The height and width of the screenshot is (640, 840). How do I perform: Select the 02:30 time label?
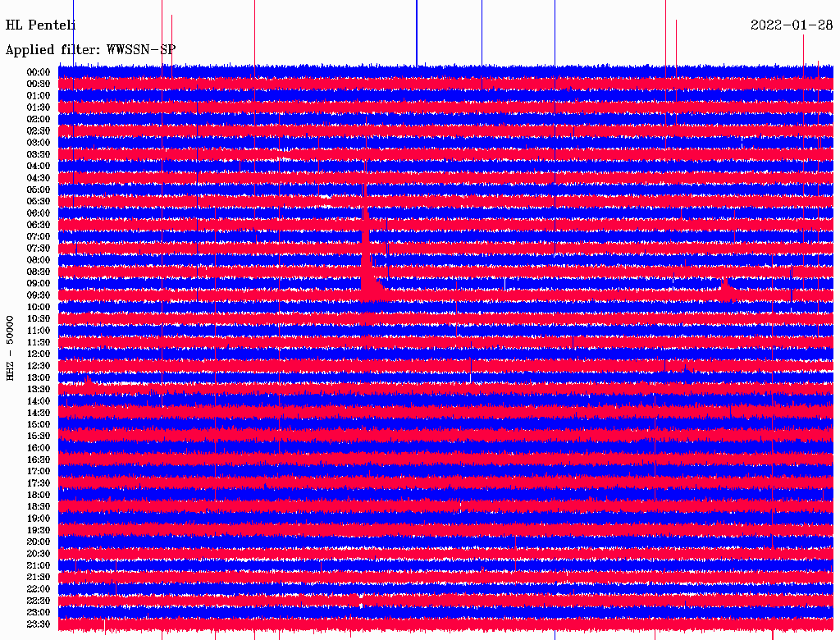(x=39, y=131)
